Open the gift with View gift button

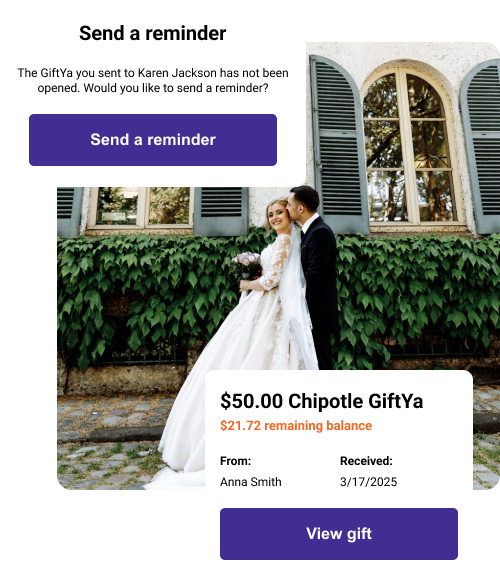[339, 534]
